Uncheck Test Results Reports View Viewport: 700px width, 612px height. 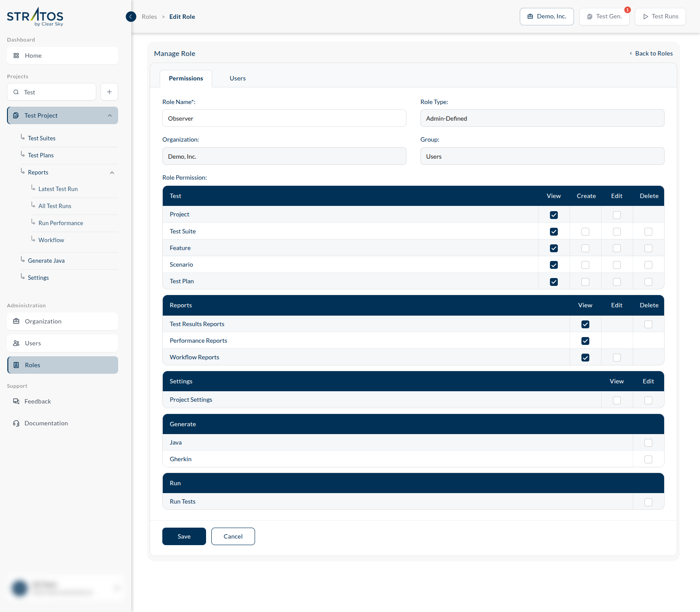(x=585, y=324)
